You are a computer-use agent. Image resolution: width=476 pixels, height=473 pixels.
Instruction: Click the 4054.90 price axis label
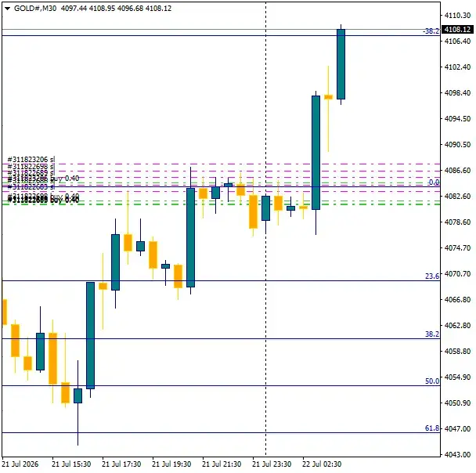click(x=457, y=377)
